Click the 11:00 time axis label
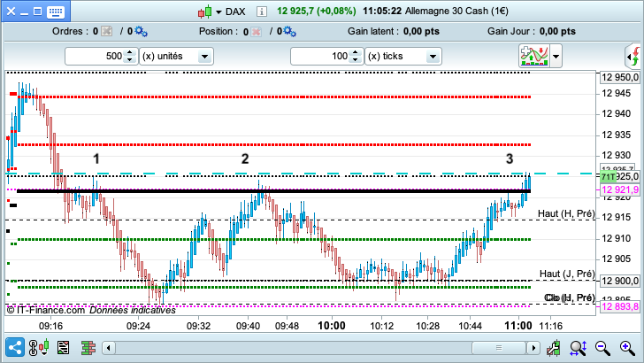 coord(518,326)
